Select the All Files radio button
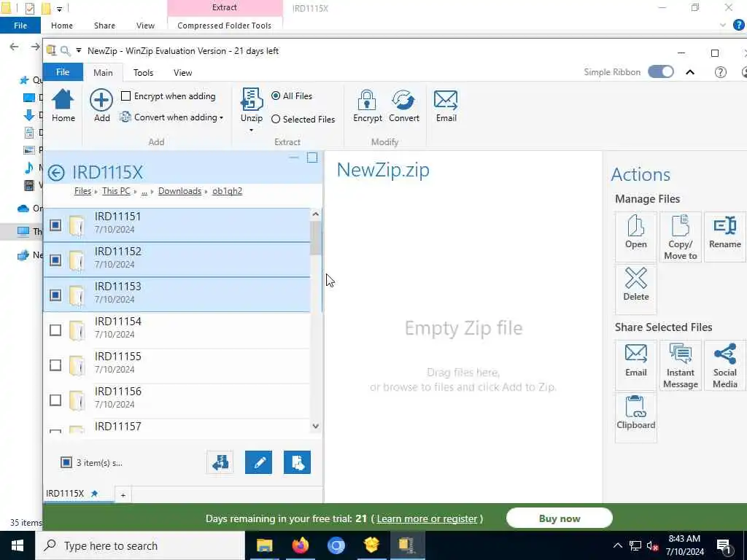Image resolution: width=747 pixels, height=560 pixels. [x=275, y=96]
